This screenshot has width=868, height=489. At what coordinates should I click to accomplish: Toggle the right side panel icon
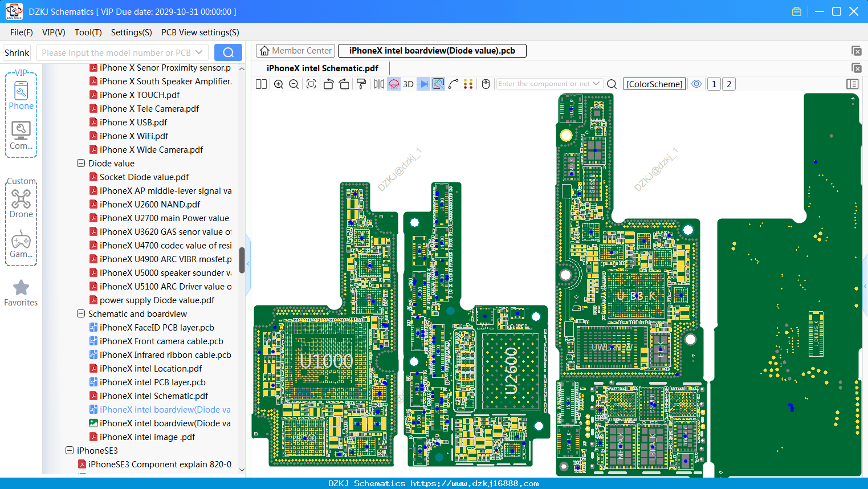pos(853,84)
